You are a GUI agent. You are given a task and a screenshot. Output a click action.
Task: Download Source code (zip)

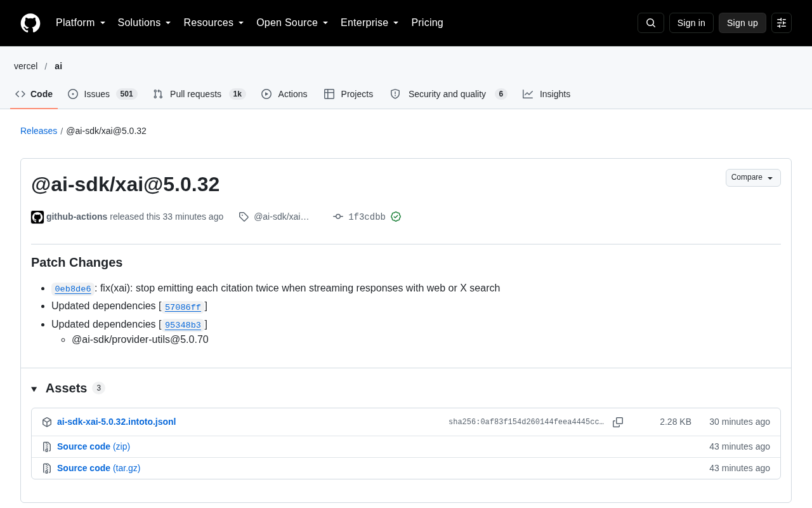[94, 446]
